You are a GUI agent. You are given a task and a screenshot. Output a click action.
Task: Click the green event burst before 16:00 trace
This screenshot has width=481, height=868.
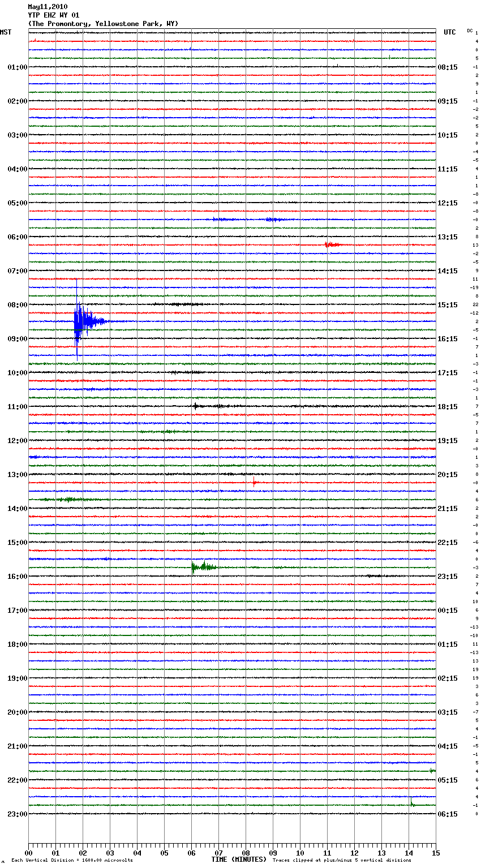(x=204, y=567)
